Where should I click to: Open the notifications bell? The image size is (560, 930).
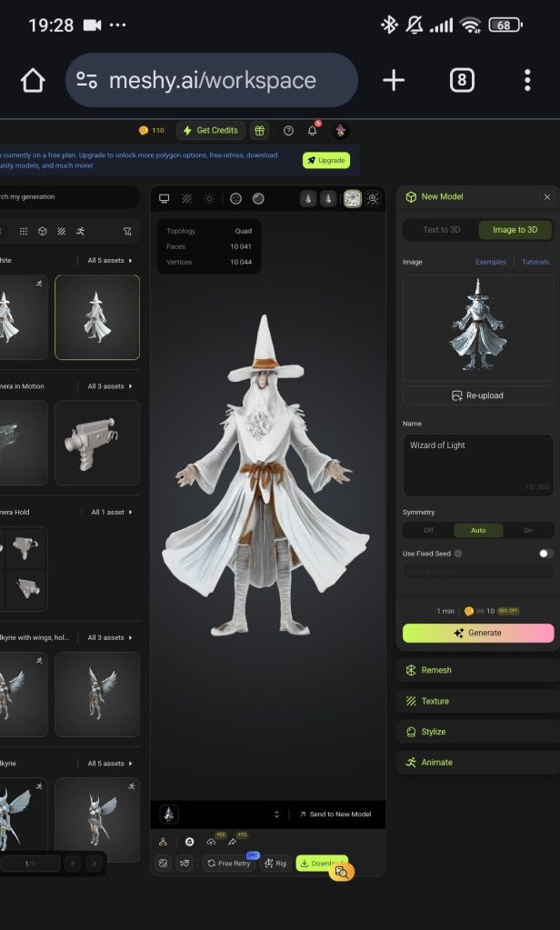click(x=313, y=131)
